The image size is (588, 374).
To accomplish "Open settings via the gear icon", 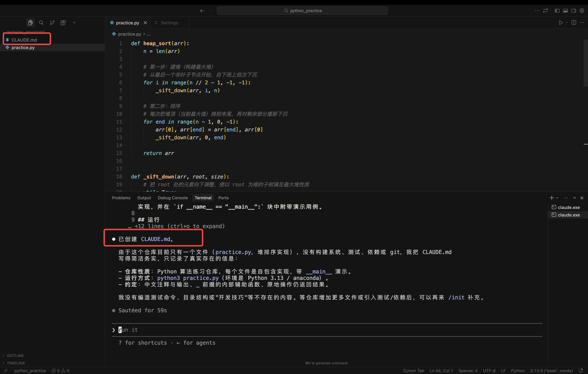I will click(x=582, y=11).
